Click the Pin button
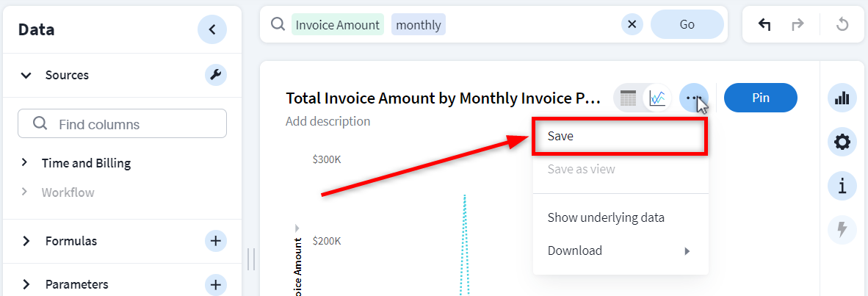The width and height of the screenshot is (868, 296). pos(760,98)
